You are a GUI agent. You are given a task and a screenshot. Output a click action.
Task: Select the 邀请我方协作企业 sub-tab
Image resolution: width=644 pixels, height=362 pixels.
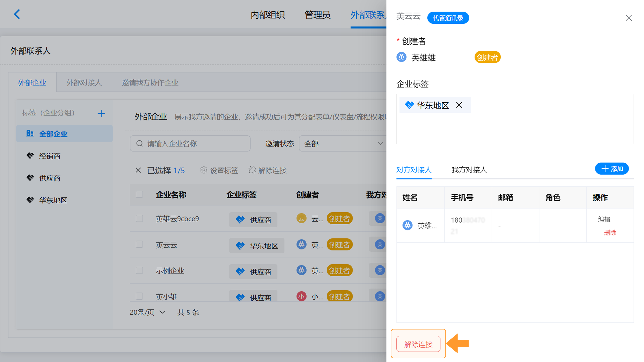point(150,82)
